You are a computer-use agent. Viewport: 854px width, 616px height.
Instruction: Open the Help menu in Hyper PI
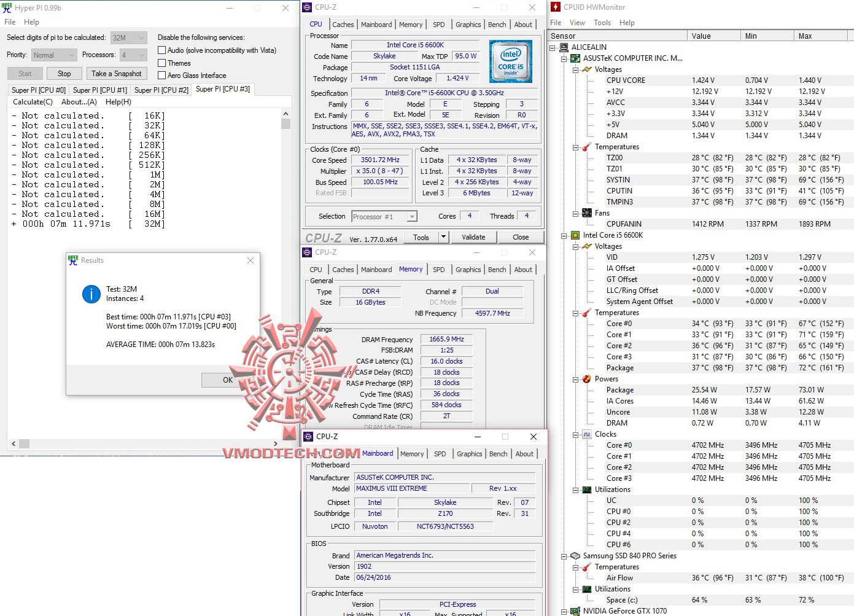(31, 22)
